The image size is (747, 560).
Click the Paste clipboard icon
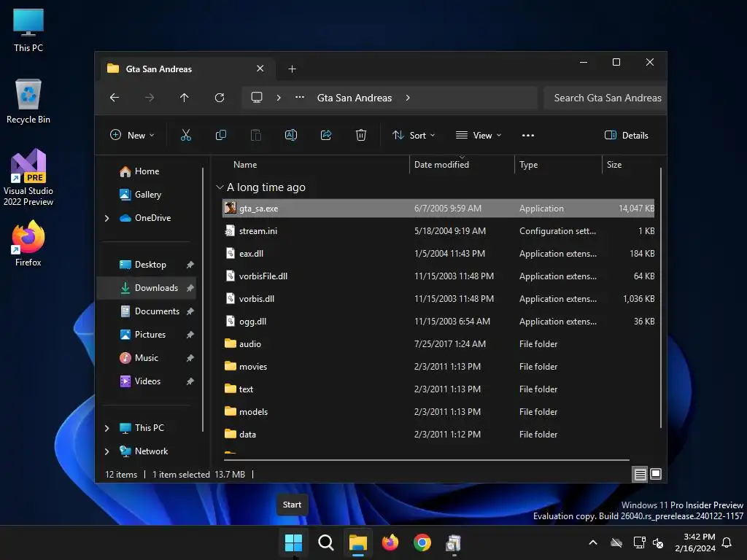pos(256,135)
